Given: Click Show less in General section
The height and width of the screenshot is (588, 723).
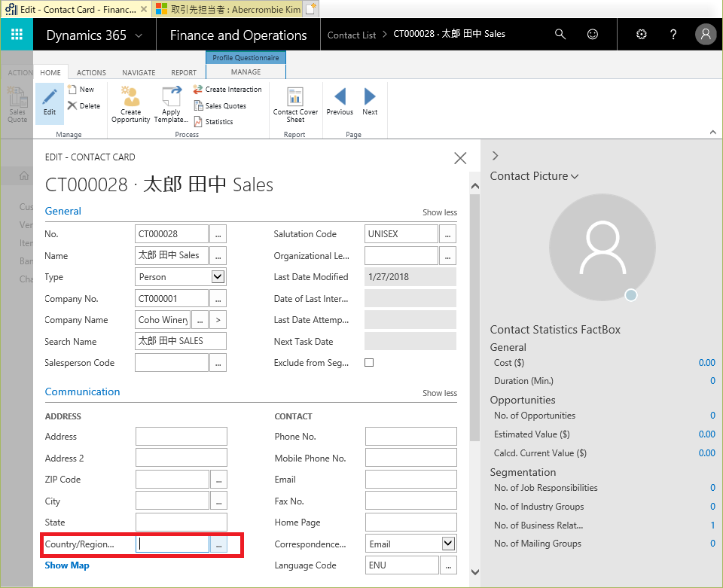Looking at the screenshot, I should [x=439, y=212].
